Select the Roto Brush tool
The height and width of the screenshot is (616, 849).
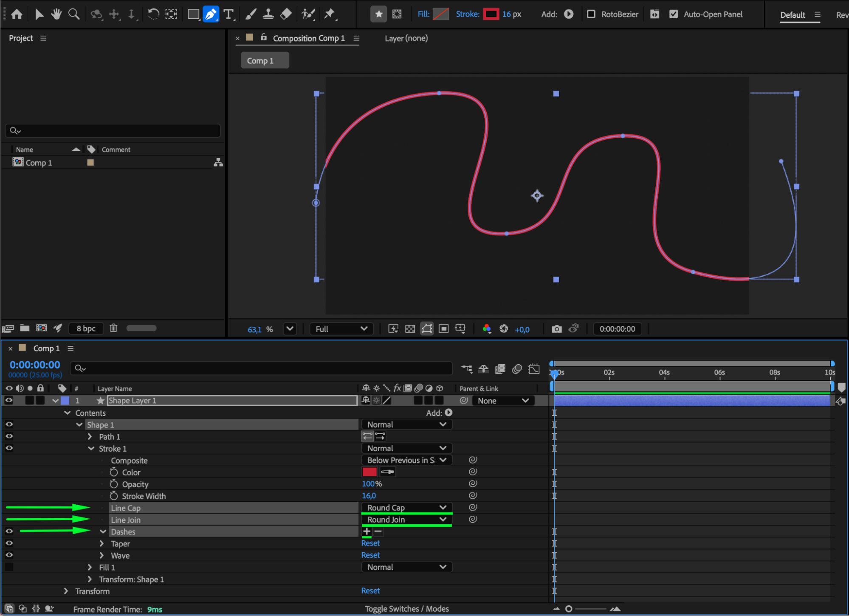tap(308, 14)
